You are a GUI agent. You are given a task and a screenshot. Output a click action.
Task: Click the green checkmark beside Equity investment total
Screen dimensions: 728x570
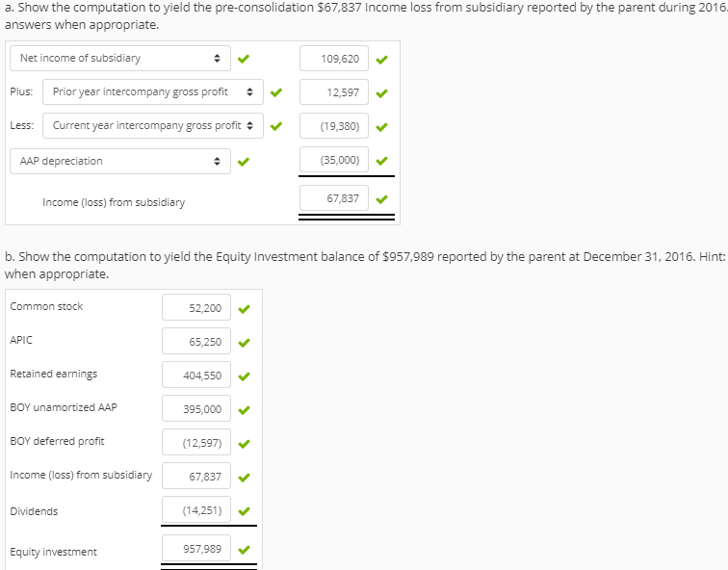244,550
